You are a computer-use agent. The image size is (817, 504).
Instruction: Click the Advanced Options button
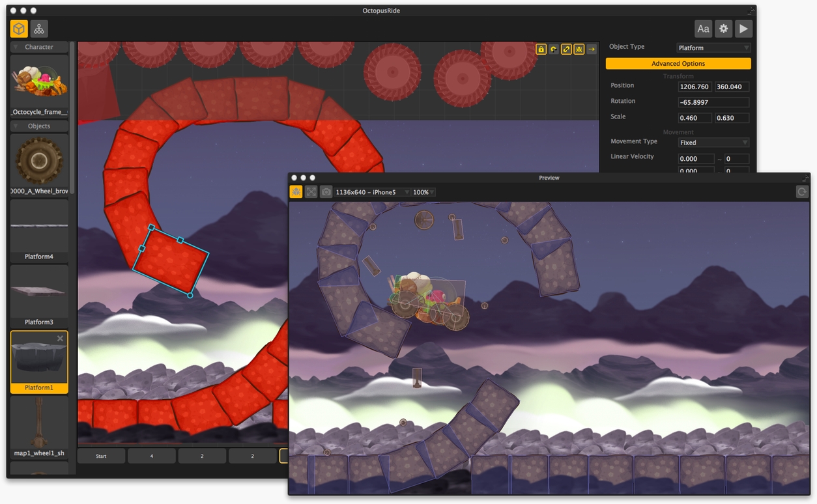(678, 64)
